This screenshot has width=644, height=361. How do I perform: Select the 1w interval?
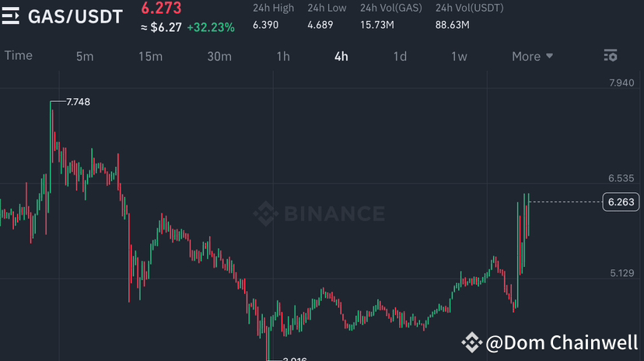[459, 56]
